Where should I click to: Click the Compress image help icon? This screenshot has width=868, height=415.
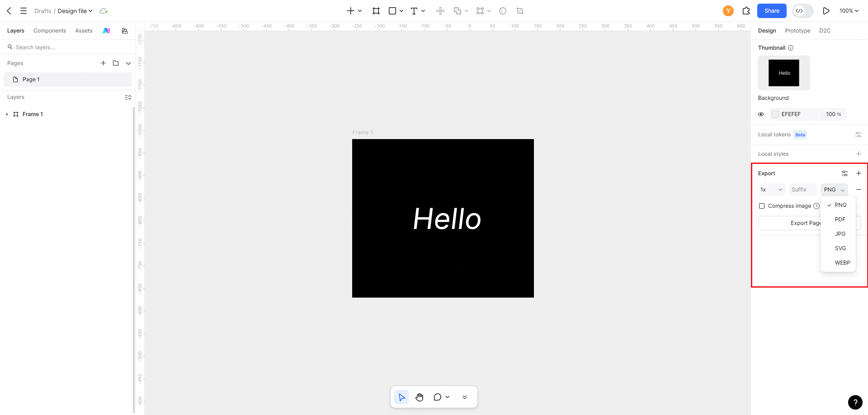point(816,206)
